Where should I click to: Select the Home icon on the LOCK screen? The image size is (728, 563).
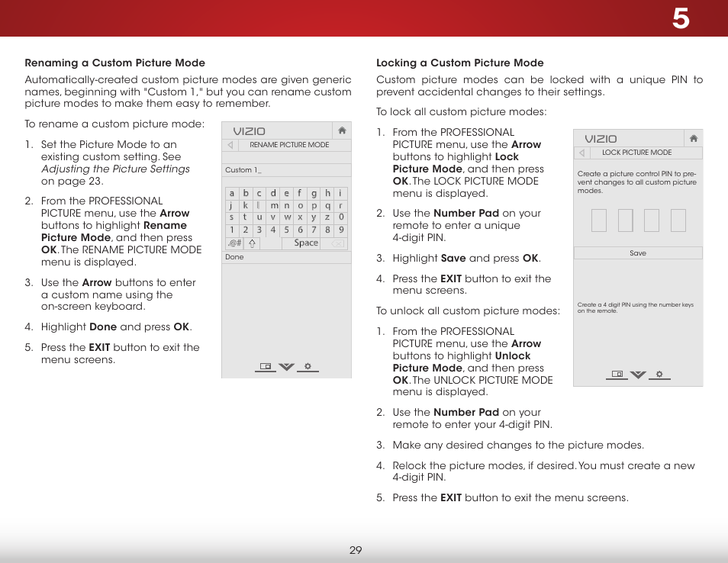[693, 138]
